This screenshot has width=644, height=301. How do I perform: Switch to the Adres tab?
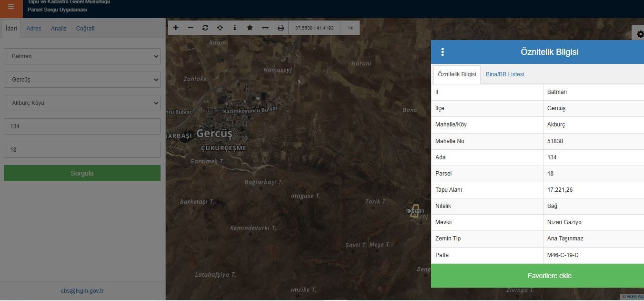[x=34, y=29]
